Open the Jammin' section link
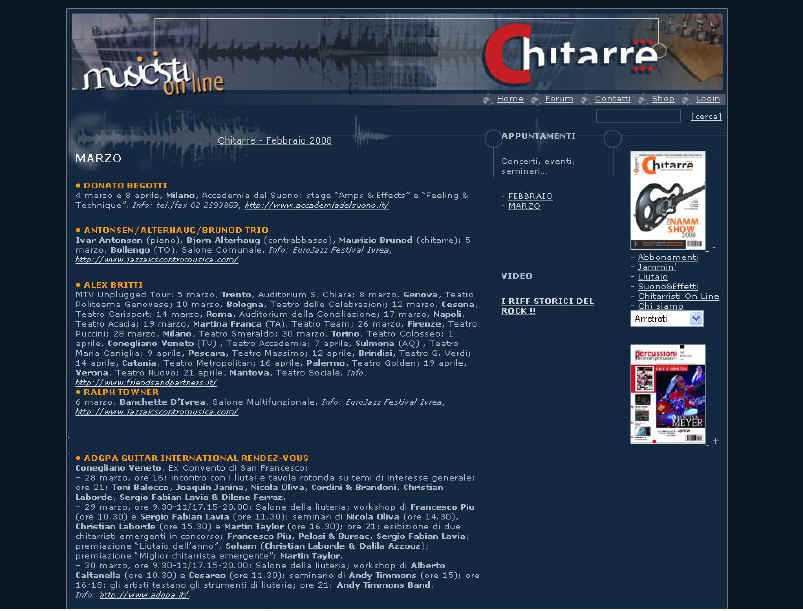Viewport: 803px width, 611px height. click(657, 267)
